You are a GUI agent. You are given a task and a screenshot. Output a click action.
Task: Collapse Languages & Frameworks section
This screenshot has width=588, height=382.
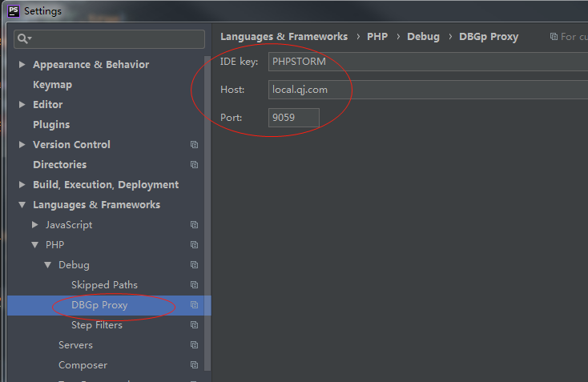pyautogui.click(x=22, y=205)
